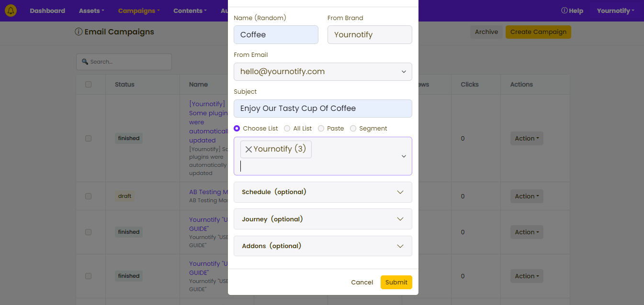Toggle the select-all checkbox in the table header
The image size is (644, 305).
point(88,85)
